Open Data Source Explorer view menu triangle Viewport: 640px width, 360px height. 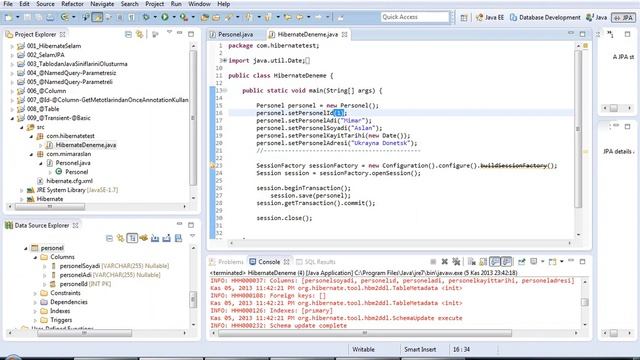192,236
